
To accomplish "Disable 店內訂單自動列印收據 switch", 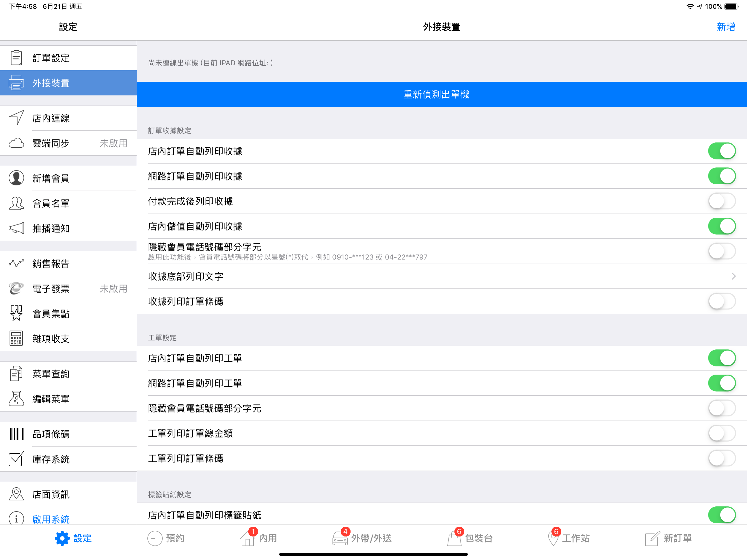I will click(722, 151).
